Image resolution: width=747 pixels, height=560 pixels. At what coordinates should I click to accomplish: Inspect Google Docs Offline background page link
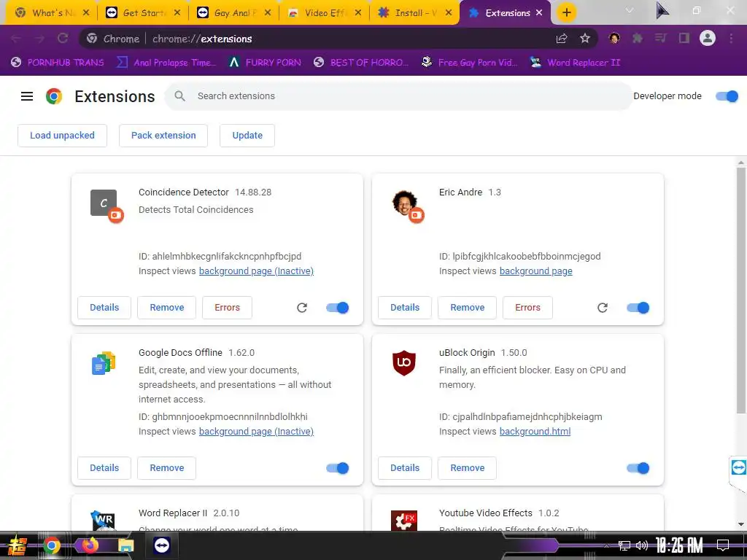click(256, 432)
